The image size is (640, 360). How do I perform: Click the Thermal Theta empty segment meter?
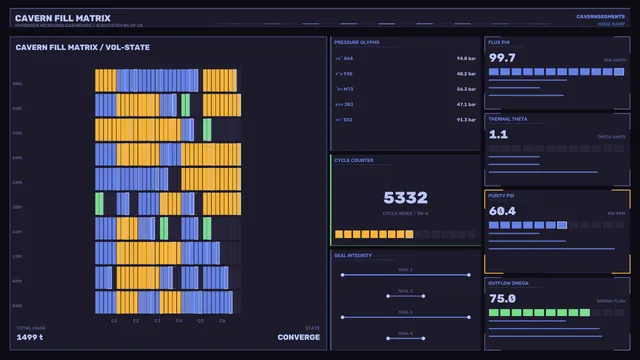556,149
